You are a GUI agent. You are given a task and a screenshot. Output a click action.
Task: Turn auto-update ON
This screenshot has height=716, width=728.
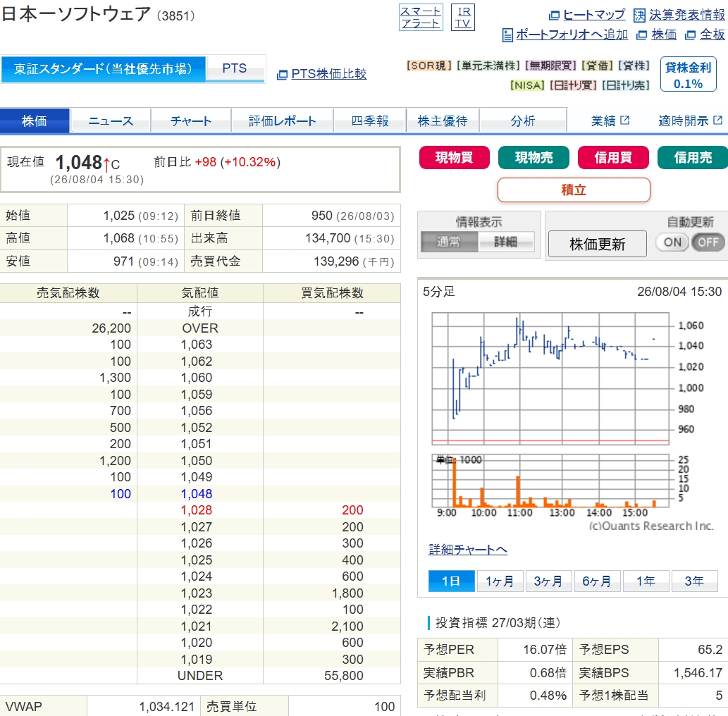tap(672, 242)
